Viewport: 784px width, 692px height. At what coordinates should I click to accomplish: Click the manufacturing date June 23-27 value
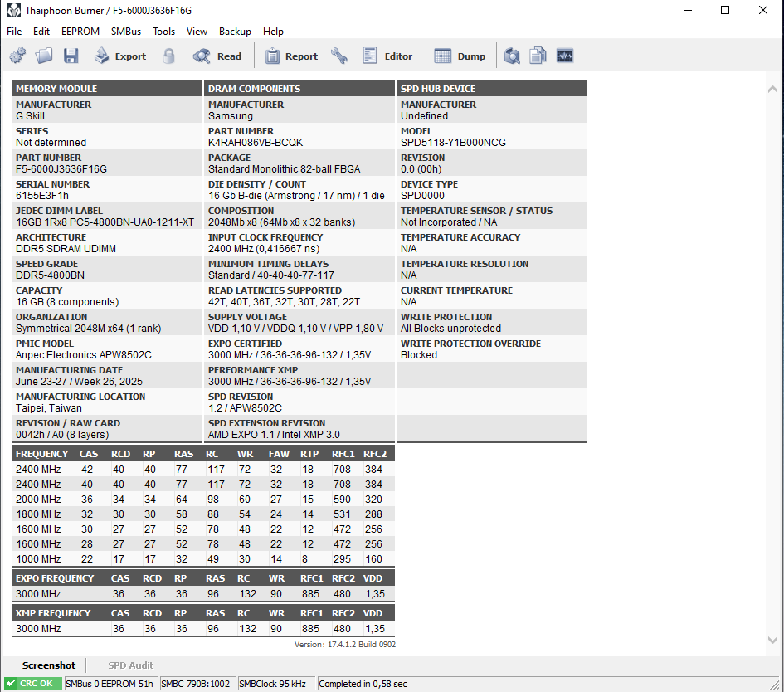(79, 382)
